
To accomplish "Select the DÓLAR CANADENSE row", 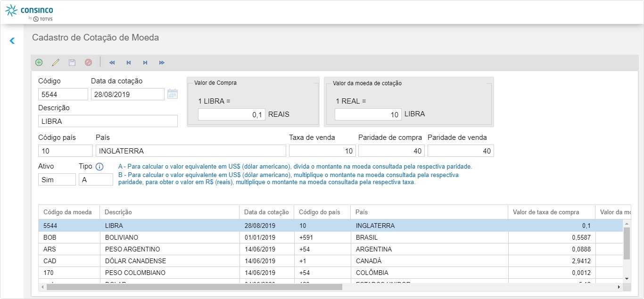I will [x=330, y=261].
